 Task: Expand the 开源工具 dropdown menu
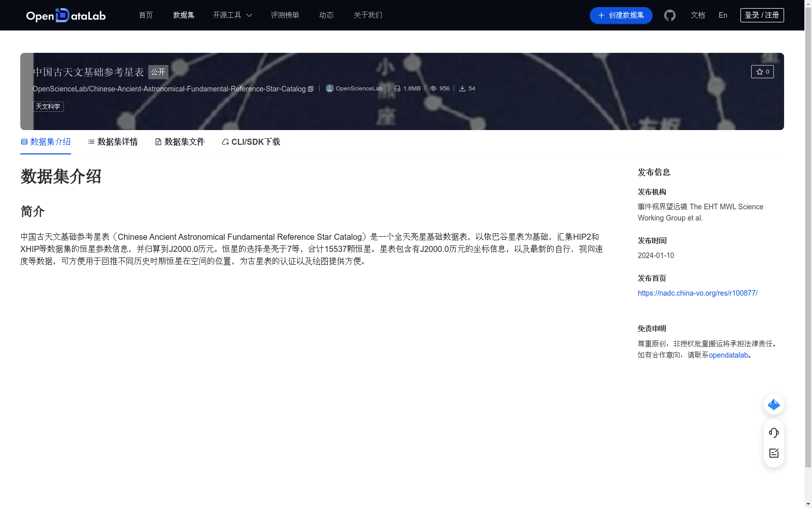coord(232,15)
